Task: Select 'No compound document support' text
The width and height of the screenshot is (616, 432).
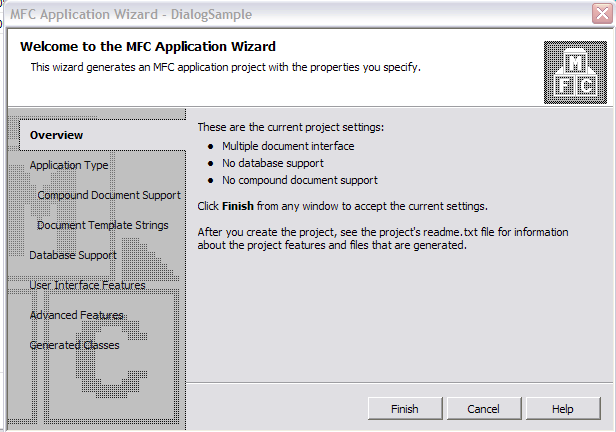Action: click(x=300, y=180)
